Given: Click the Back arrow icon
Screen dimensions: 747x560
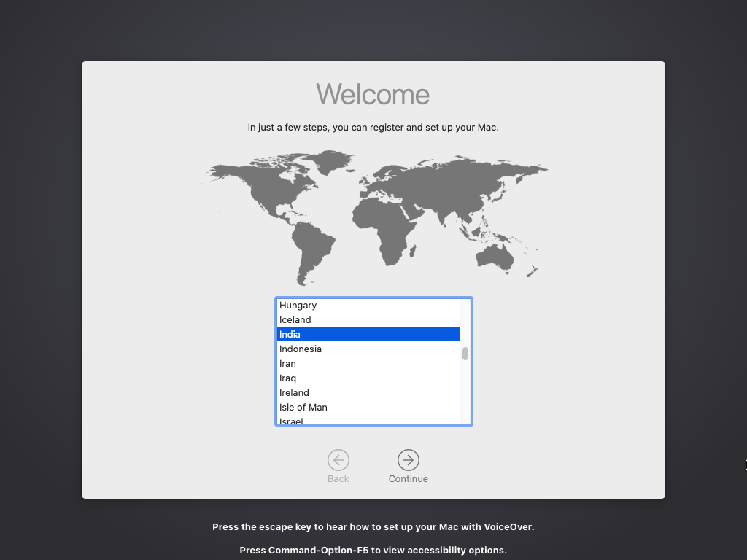Looking at the screenshot, I should [338, 460].
